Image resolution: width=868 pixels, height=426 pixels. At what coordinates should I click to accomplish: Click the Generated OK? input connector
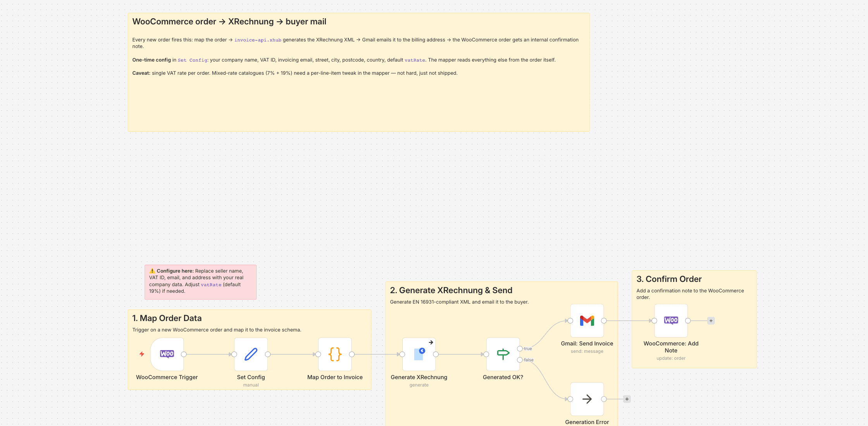pyautogui.click(x=486, y=354)
